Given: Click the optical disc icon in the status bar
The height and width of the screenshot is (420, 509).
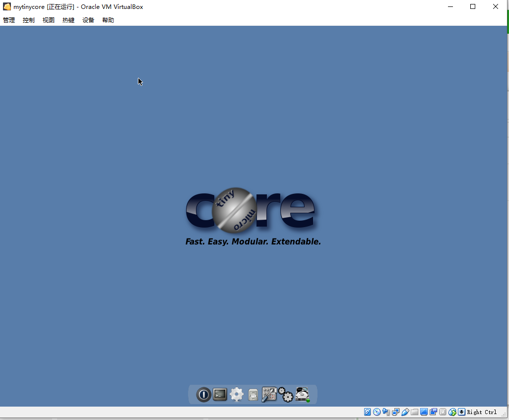Looking at the screenshot, I should [377, 412].
